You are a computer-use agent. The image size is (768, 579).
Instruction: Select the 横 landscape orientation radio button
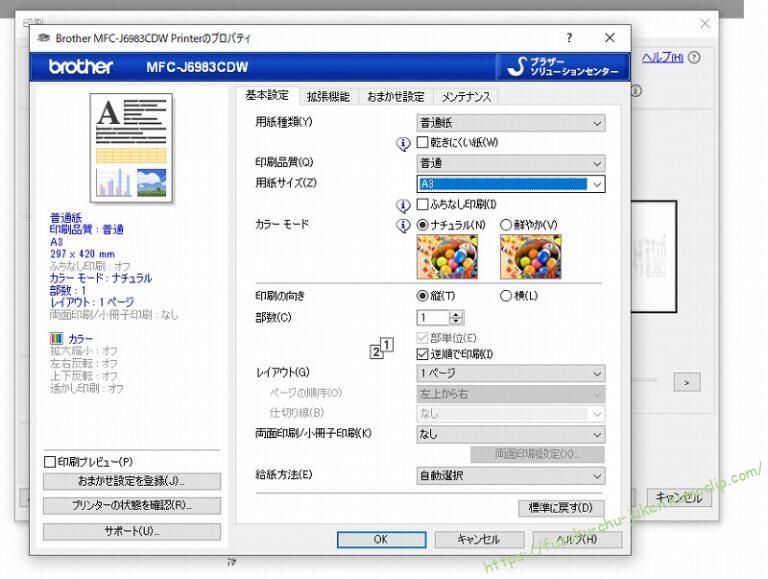pos(505,296)
